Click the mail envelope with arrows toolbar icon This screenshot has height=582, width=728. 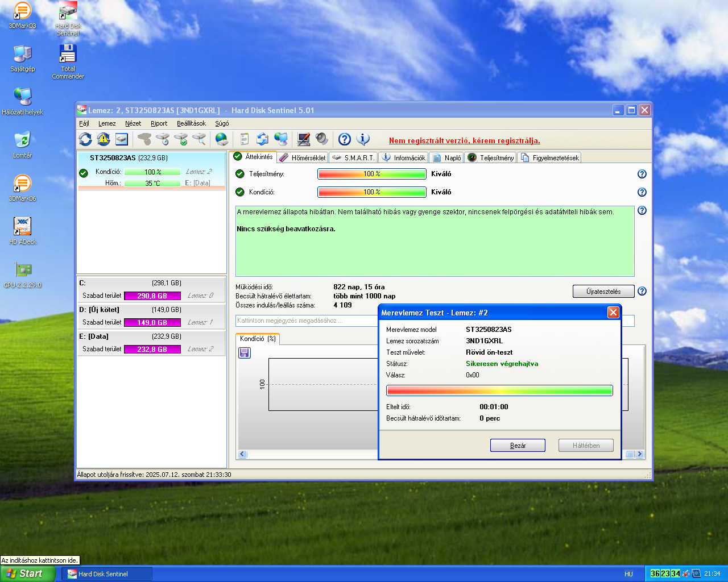click(x=262, y=139)
